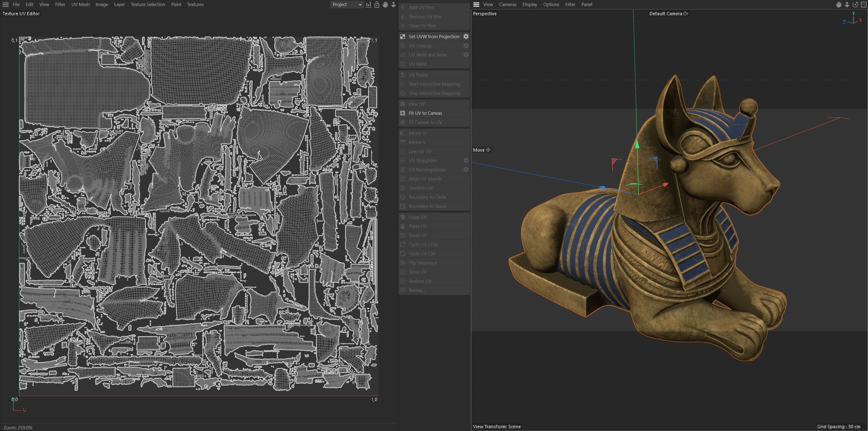Click Fit UV to Canvas command
Viewport: 868px width, 431px height.
click(x=425, y=113)
